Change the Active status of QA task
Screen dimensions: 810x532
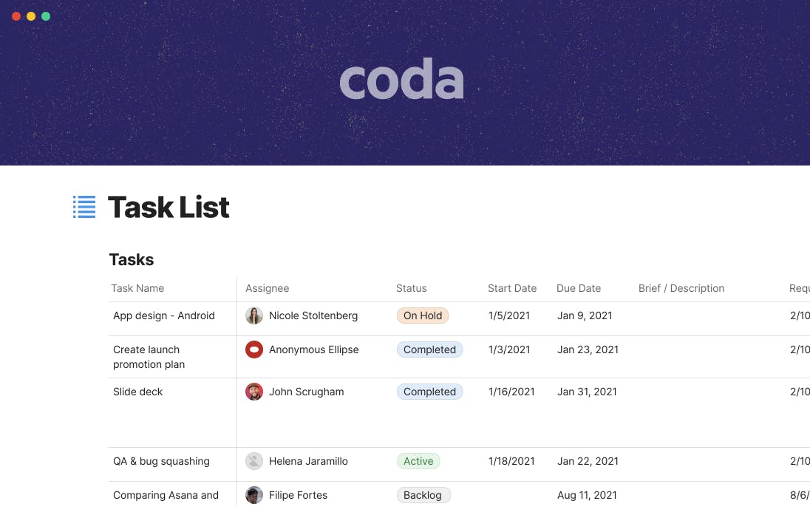[418, 461]
